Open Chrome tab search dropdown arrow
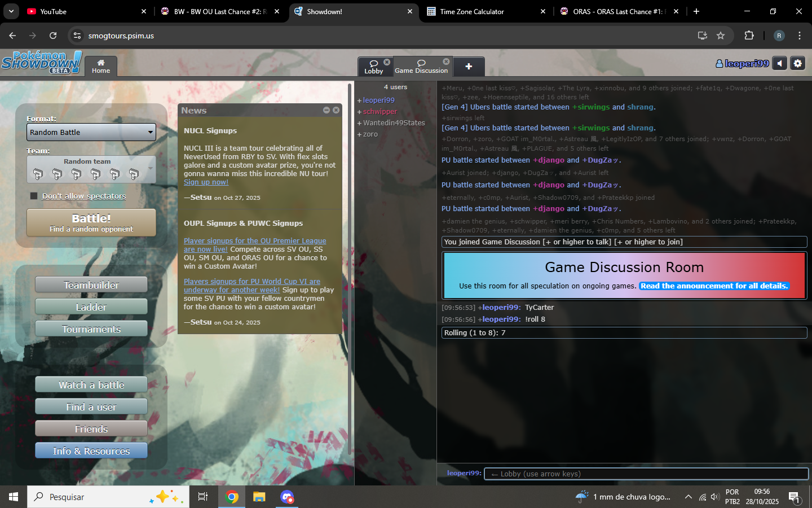Image resolution: width=812 pixels, height=508 pixels. coord(11,11)
